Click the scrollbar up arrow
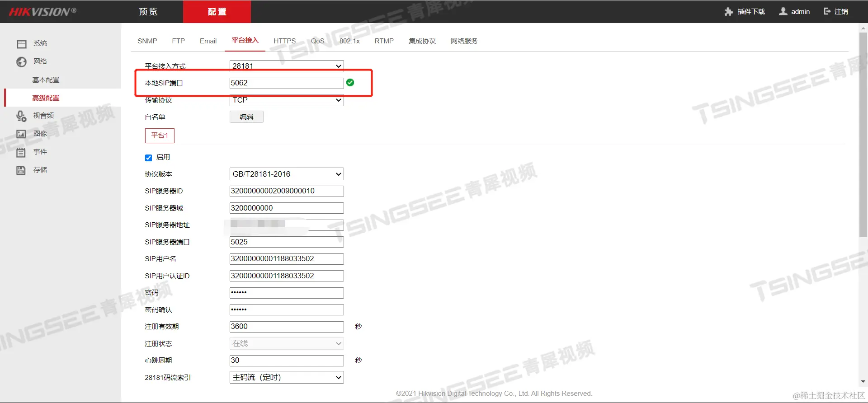The width and height of the screenshot is (868, 403). tap(863, 28)
